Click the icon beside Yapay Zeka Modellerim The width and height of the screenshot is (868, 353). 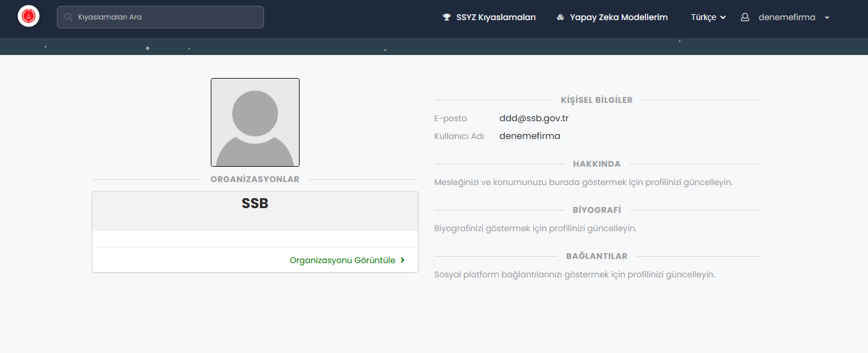tap(560, 18)
